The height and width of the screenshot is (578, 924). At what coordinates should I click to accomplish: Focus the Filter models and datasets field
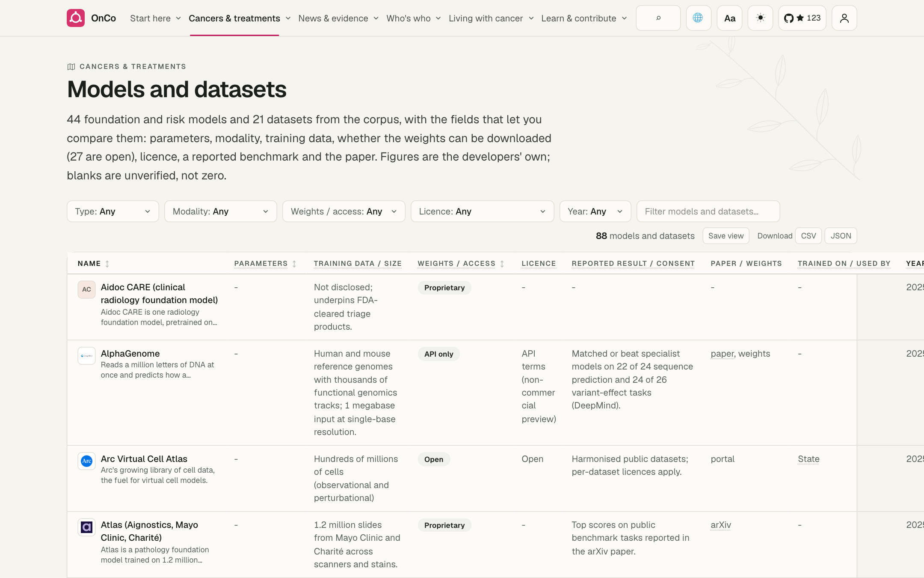click(708, 212)
